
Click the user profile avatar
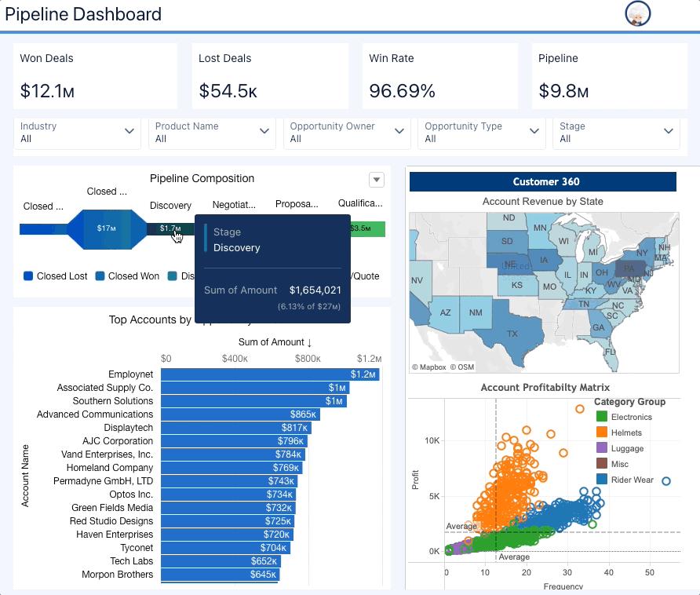(x=638, y=13)
